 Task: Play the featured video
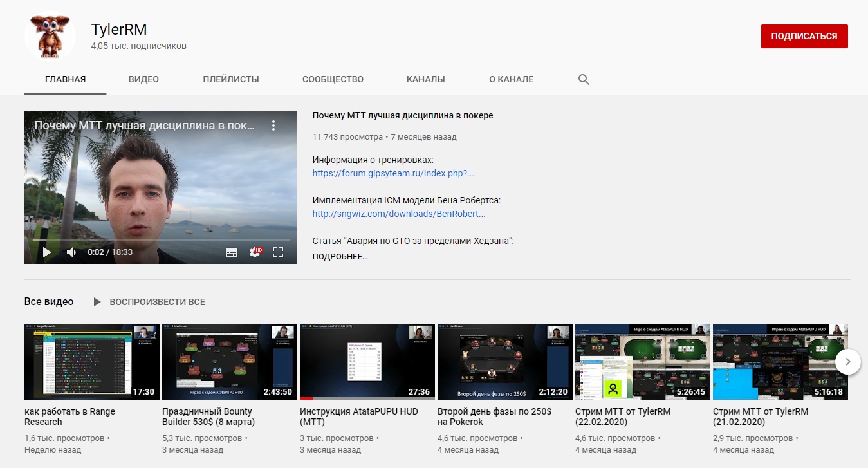pos(46,252)
